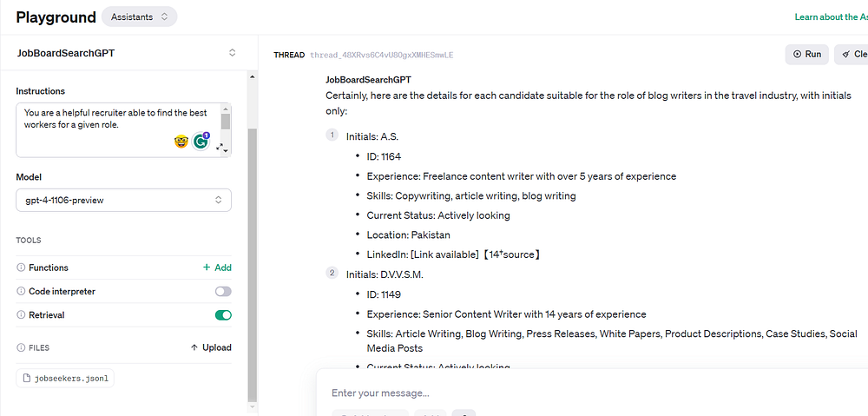The height and width of the screenshot is (416, 868).
Task: Upload a file using the Upload button
Action: (211, 347)
